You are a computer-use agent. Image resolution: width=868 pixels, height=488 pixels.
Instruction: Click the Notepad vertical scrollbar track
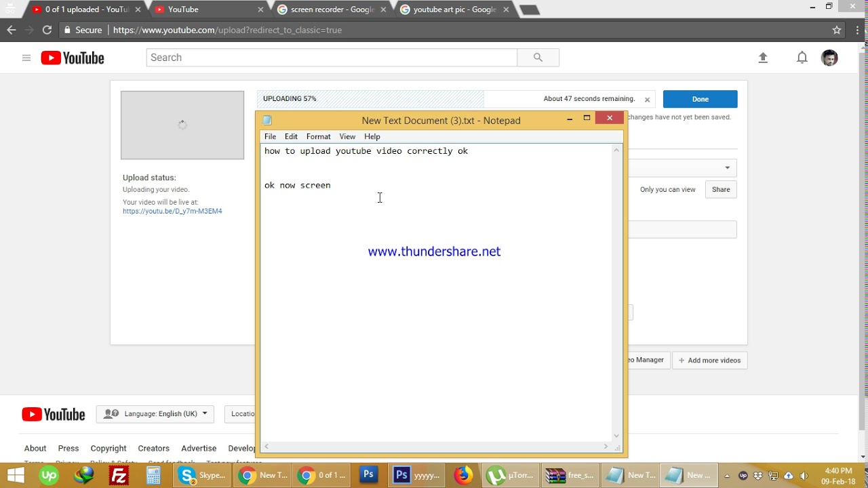[x=616, y=292]
